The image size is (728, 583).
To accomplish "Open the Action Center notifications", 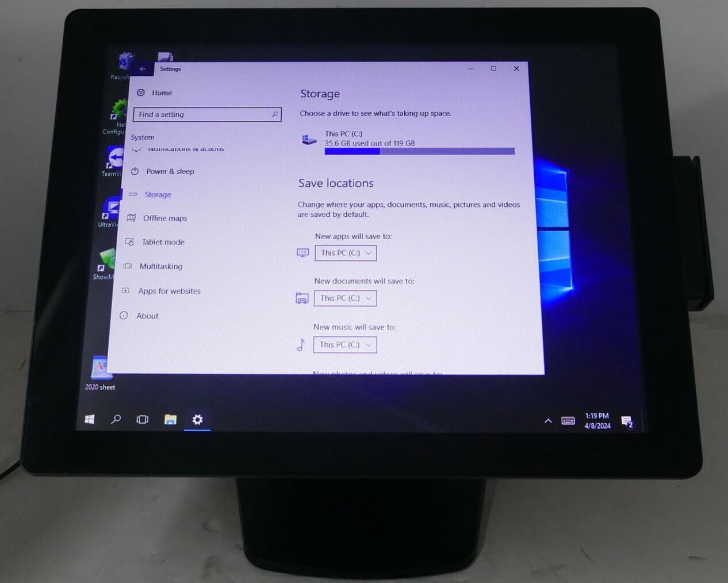I will pyautogui.click(x=627, y=422).
